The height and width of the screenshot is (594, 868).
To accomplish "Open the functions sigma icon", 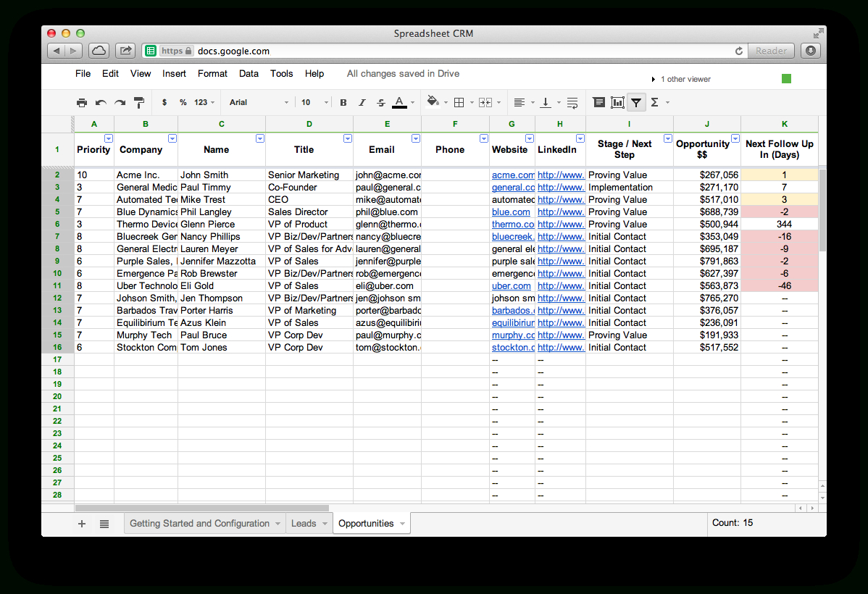I will [x=655, y=103].
